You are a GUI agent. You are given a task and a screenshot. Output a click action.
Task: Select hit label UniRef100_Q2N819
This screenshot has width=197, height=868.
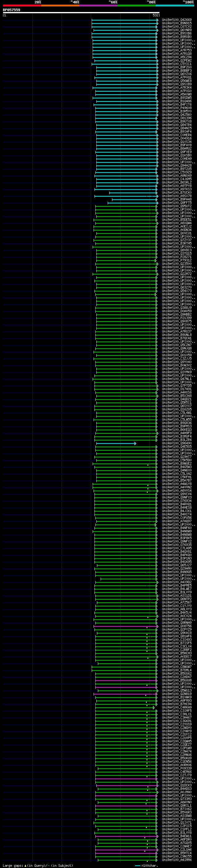(x=176, y=694)
